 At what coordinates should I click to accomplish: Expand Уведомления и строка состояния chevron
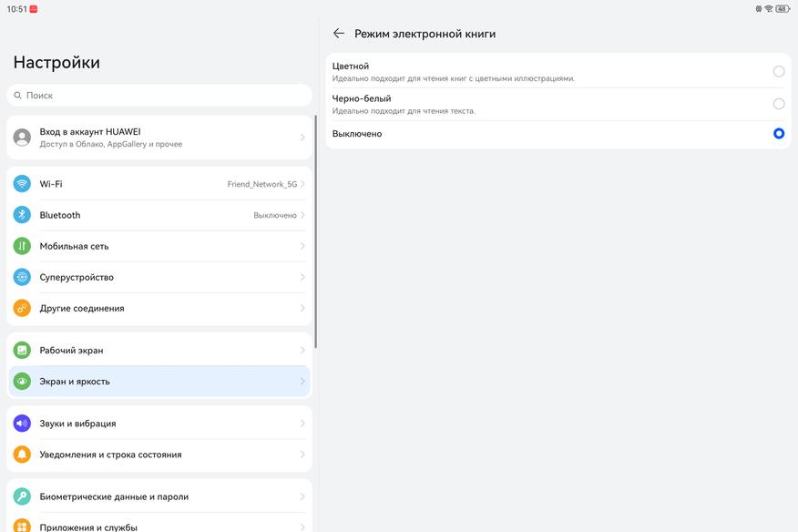(302, 455)
